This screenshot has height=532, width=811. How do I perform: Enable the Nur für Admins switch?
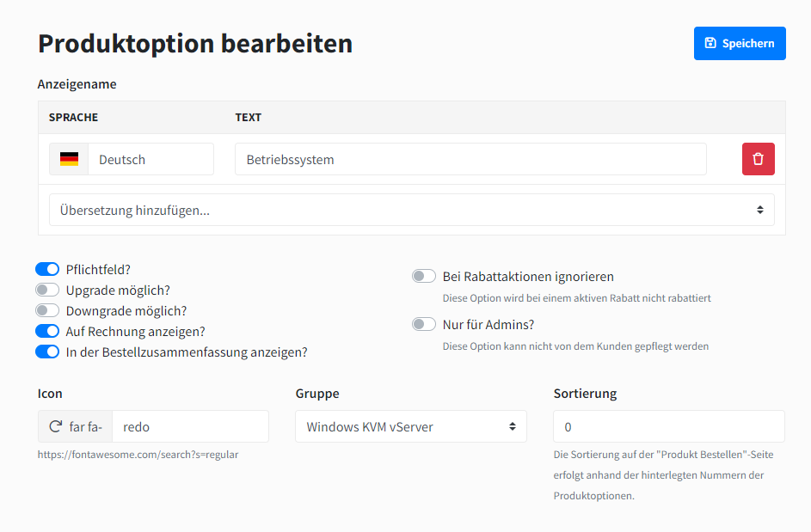coord(424,325)
